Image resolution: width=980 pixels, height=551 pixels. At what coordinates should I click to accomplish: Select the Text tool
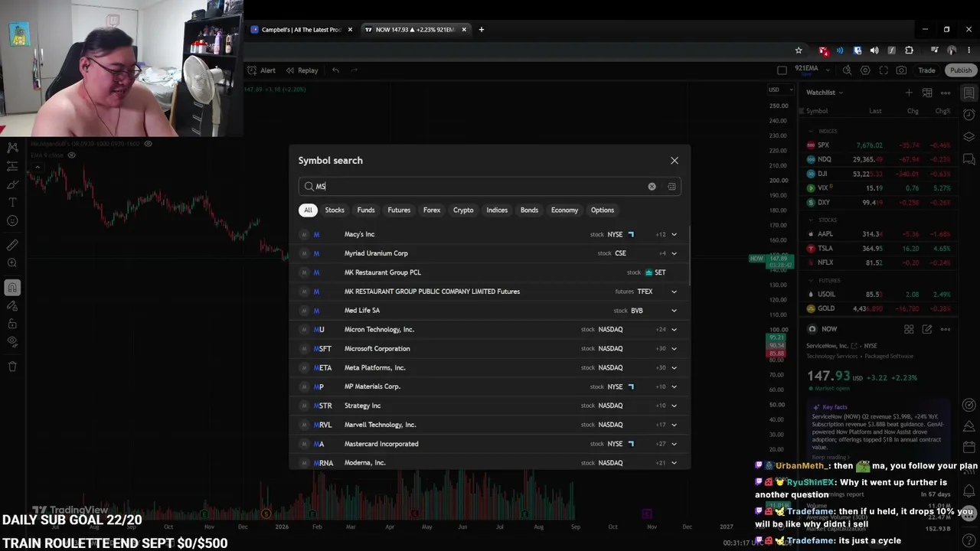(12, 203)
